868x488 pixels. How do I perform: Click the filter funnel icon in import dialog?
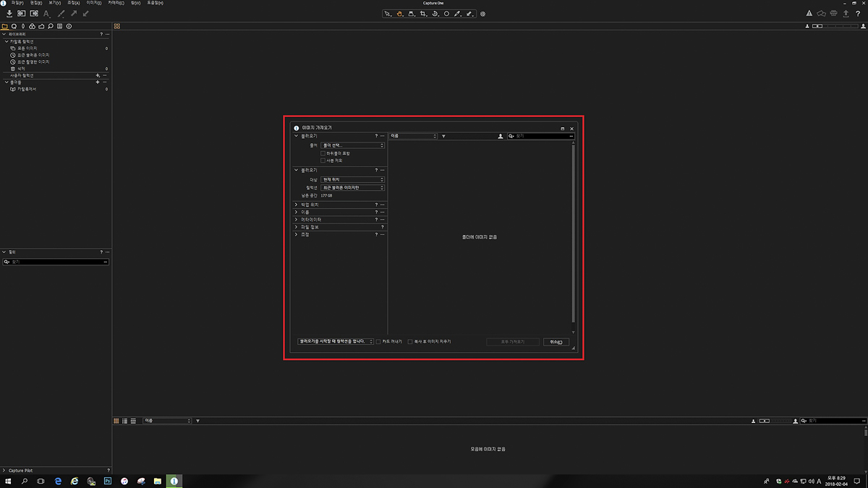tap(443, 136)
